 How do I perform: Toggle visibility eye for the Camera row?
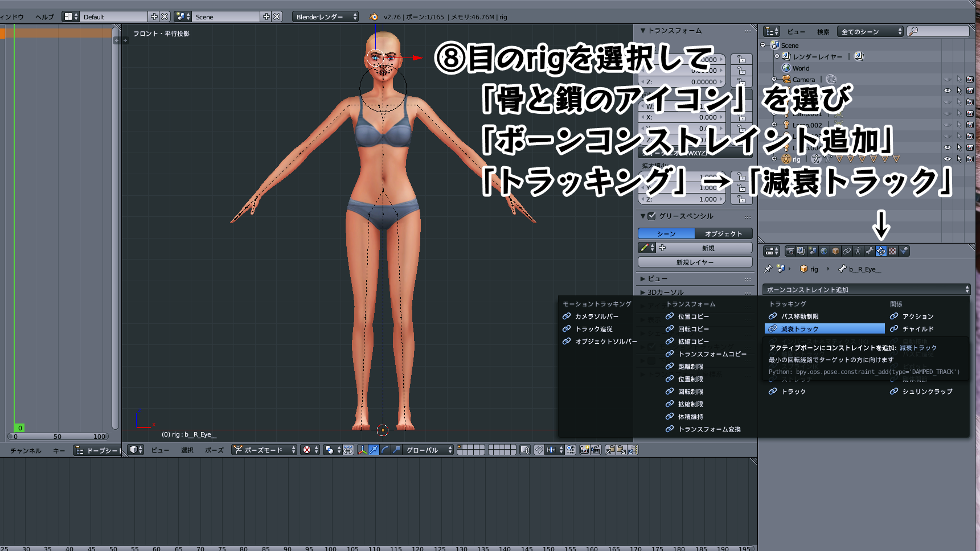click(x=948, y=79)
